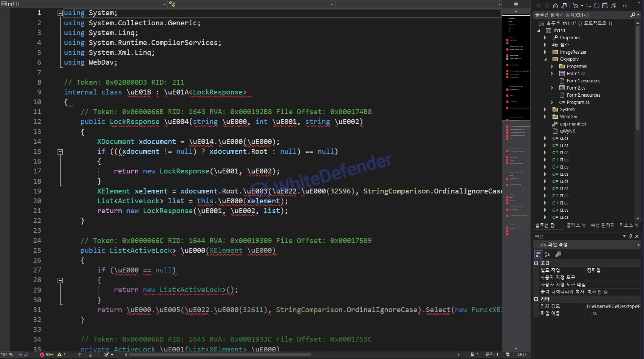The height and width of the screenshot is (359, 644).
Task: Collapse the using directives block at line 1
Action: click(60, 13)
